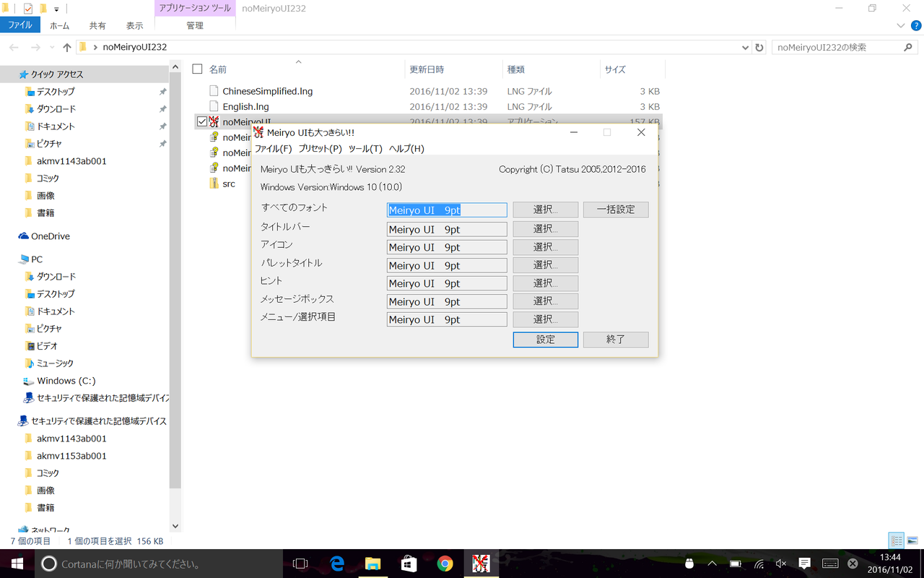Open File Explorer taskbar icon
Viewport: 924px width, 578px height.
372,564
